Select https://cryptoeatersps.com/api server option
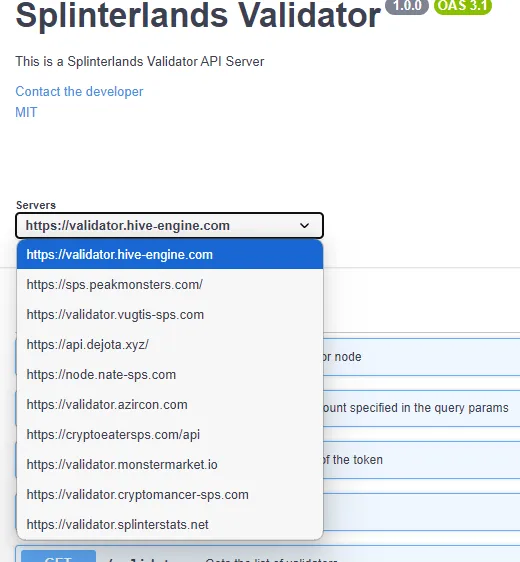This screenshot has height=562, width=520. pyautogui.click(x=170, y=434)
